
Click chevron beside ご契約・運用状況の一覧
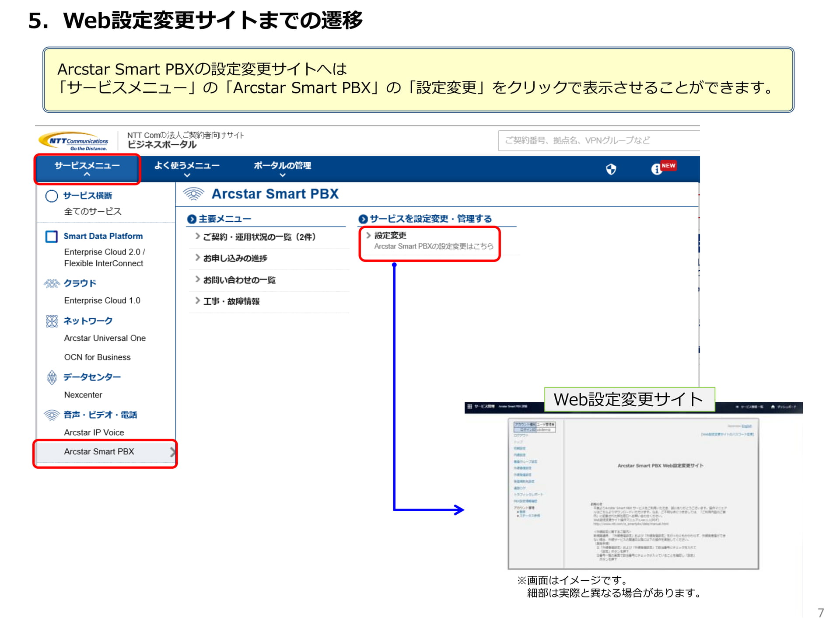[198, 236]
